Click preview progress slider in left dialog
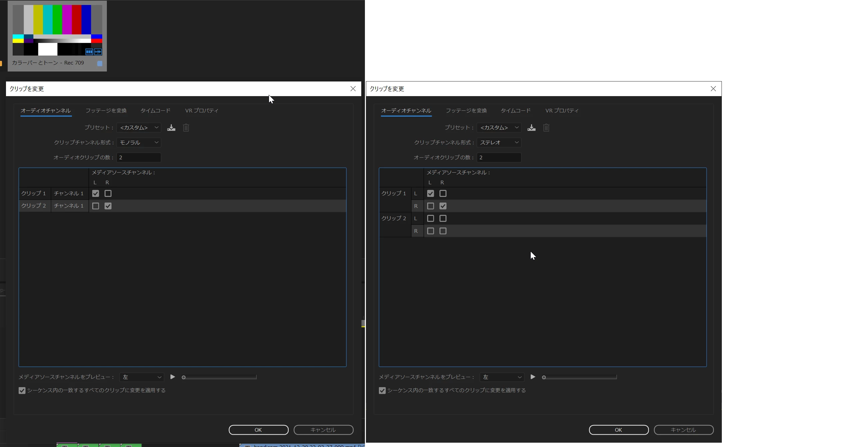 (x=219, y=377)
